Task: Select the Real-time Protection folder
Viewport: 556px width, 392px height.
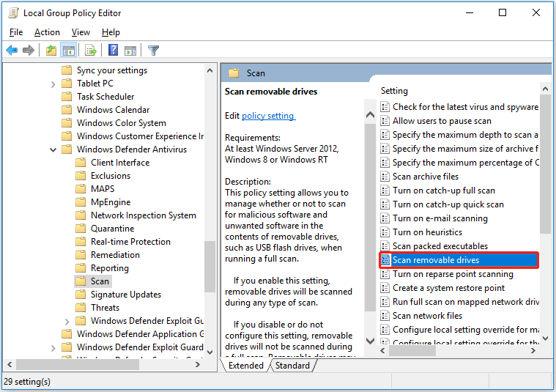Action: 130,242
